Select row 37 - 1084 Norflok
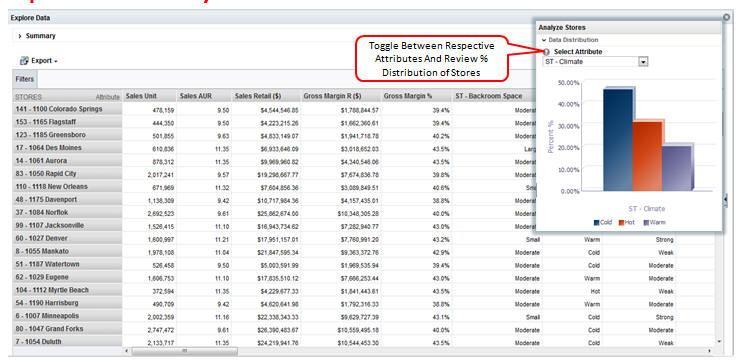The width and height of the screenshot is (739, 362). (67, 213)
